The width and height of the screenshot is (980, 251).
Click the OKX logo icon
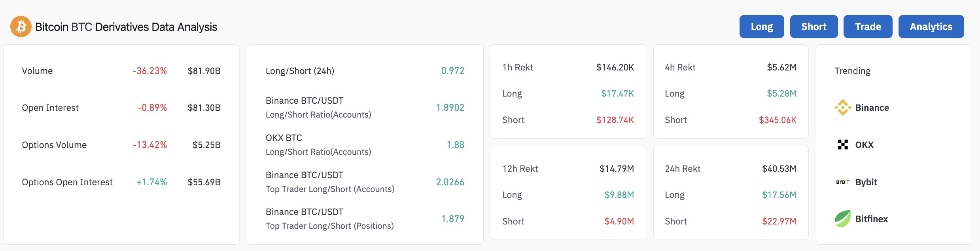(x=843, y=145)
